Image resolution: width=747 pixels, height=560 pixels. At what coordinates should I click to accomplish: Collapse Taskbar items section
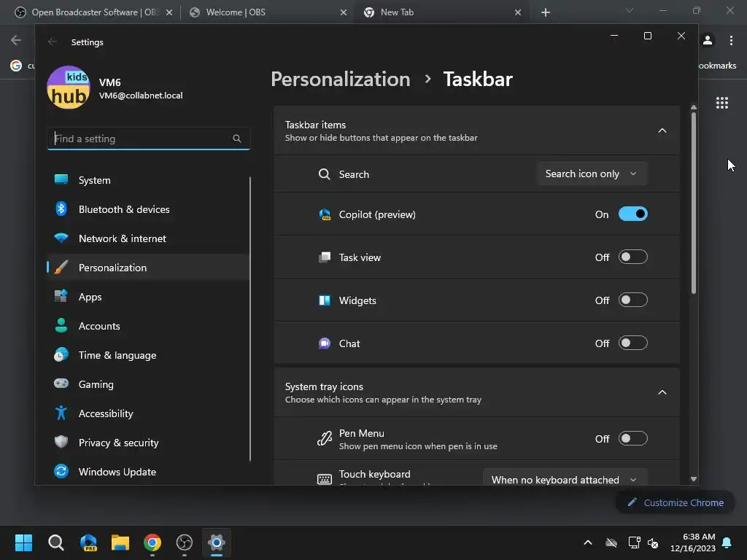[x=662, y=131]
